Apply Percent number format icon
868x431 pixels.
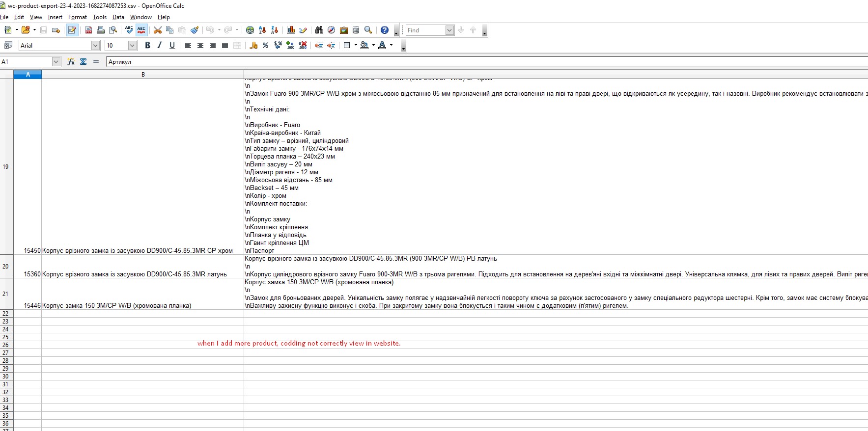click(x=266, y=45)
